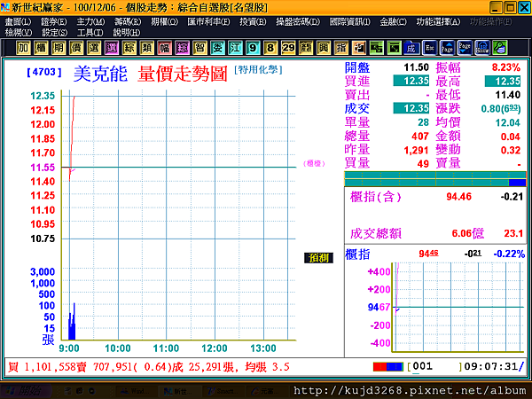532x399 pixels.
Task: Open the 投資(B) menu
Action: pos(253,21)
